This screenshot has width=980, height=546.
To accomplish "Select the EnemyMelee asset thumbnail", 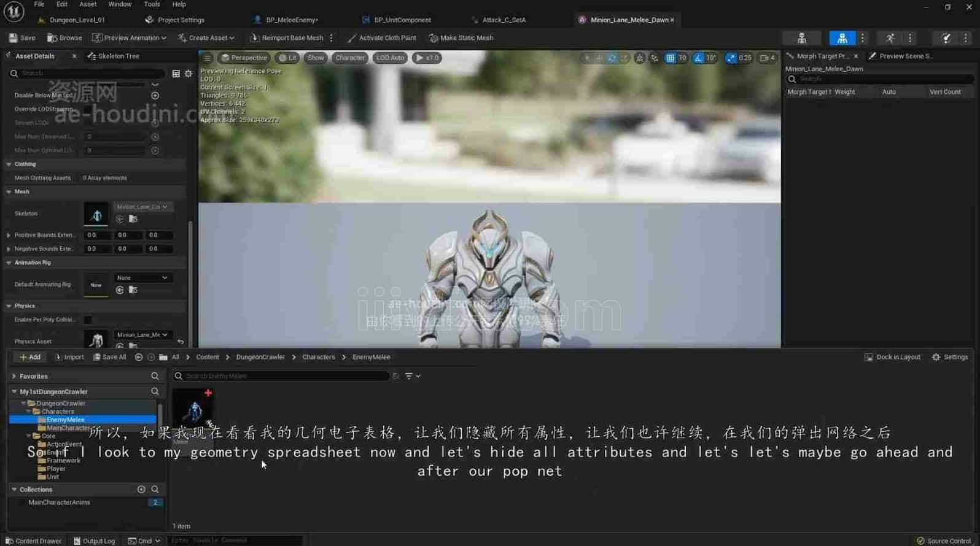I will (193, 410).
